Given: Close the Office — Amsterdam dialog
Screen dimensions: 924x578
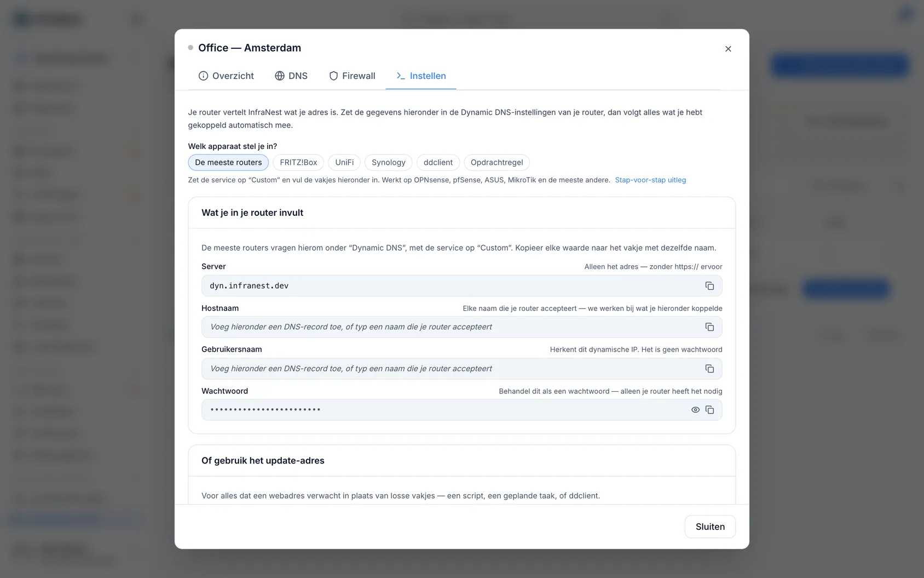Looking at the screenshot, I should click(x=728, y=49).
